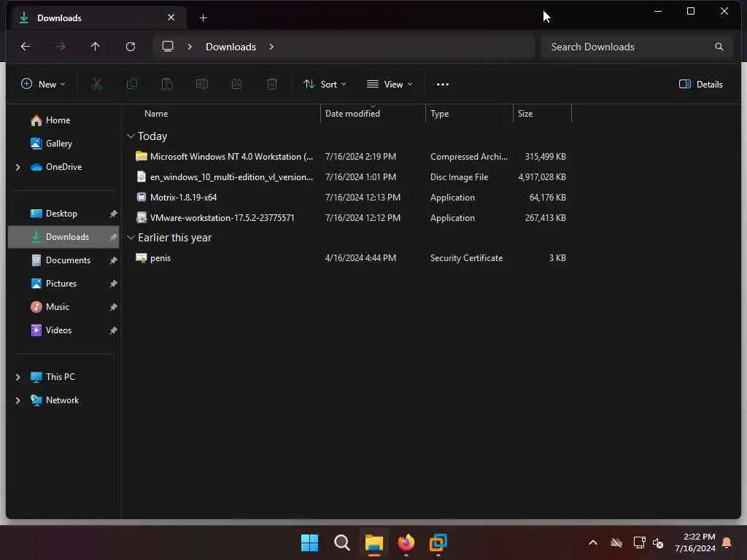Click the Delete trash icon
747x560 pixels.
[272, 85]
